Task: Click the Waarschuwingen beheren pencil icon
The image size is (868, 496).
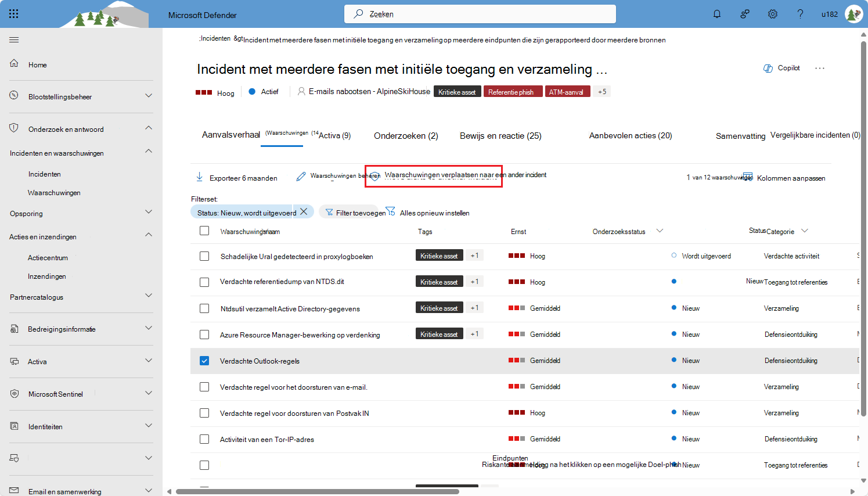Action: point(301,177)
